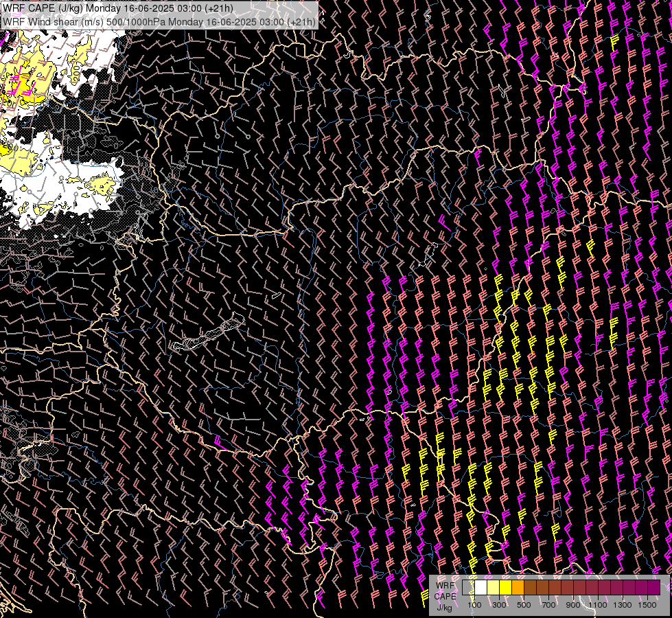Click the WRF Wind shear 500/1000hPa title line

coord(159,21)
